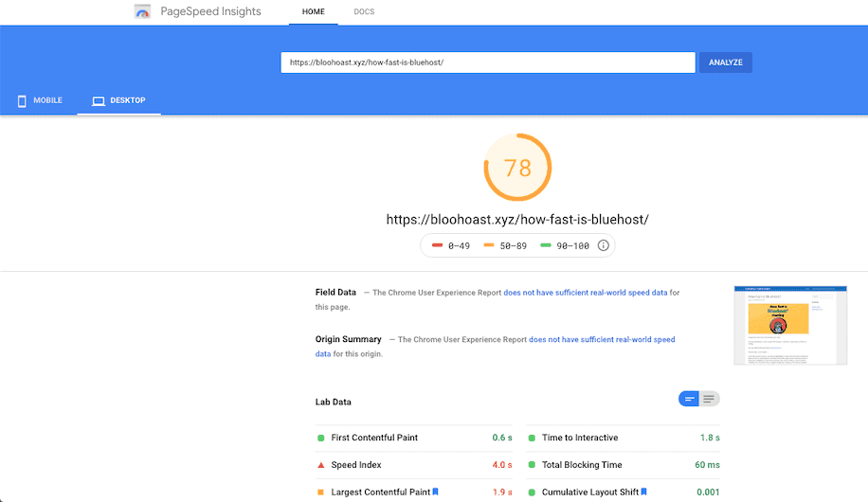Click the URL input field
The height and width of the screenshot is (502, 868).
click(488, 63)
